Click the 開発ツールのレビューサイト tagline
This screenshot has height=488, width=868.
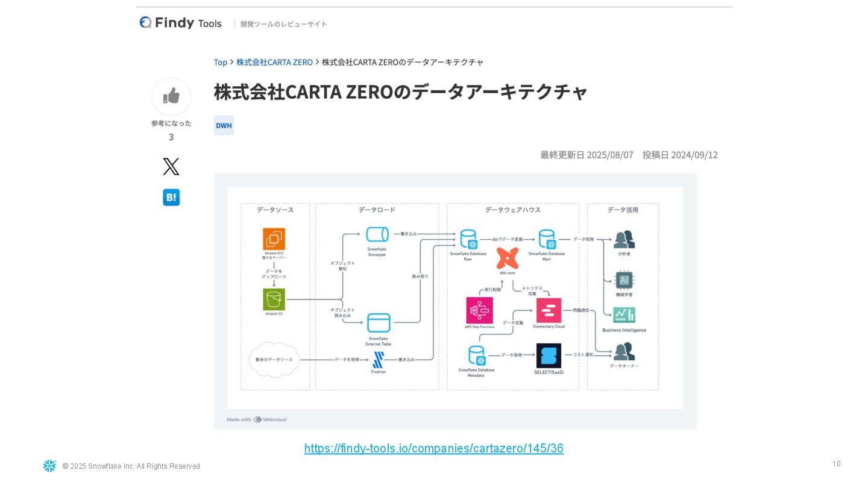pyautogui.click(x=284, y=24)
